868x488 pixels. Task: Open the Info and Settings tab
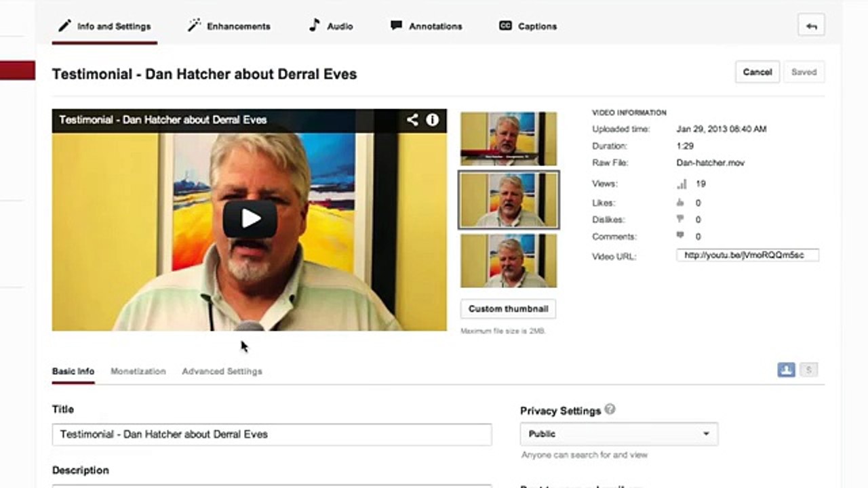tap(104, 26)
